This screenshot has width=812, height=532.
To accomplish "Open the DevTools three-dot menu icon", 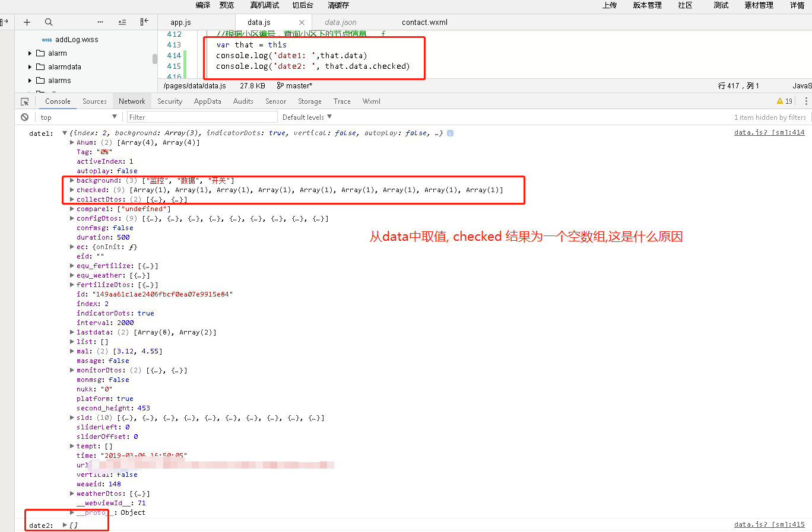I will (805, 101).
